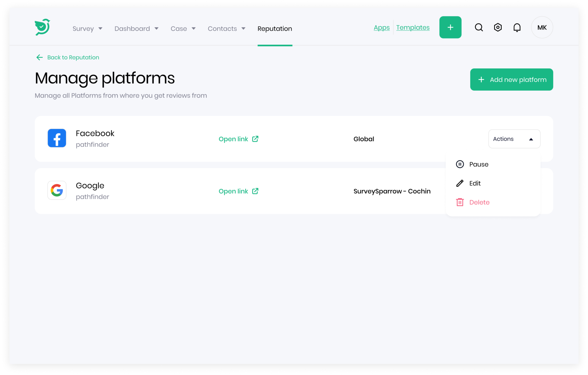Open the search icon in the header
This screenshot has width=588, height=375.
point(479,27)
